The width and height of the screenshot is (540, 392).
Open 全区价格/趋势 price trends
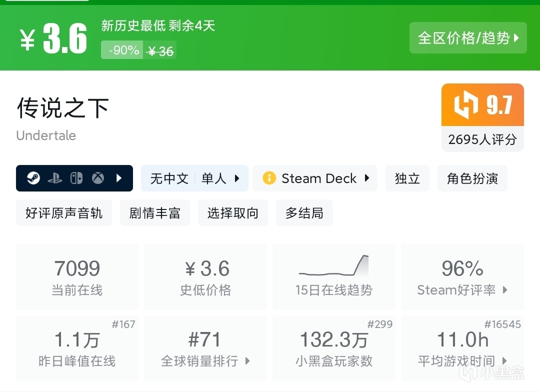[x=468, y=38]
